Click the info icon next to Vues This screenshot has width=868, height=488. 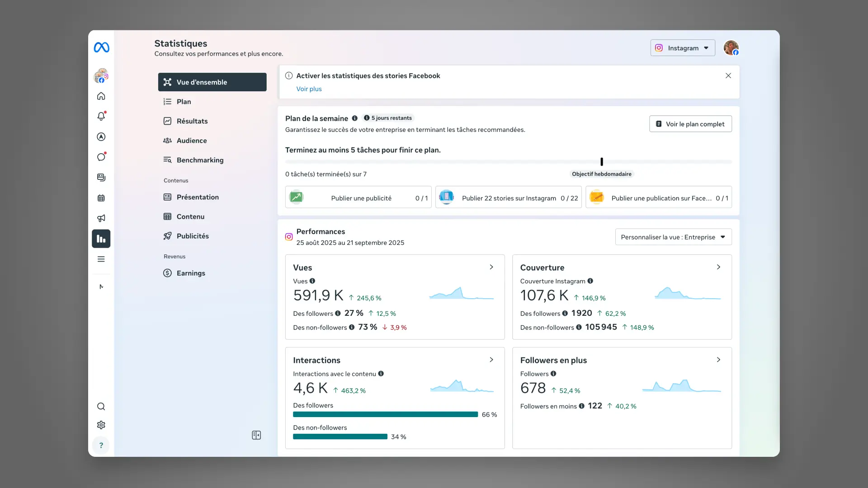(x=312, y=281)
